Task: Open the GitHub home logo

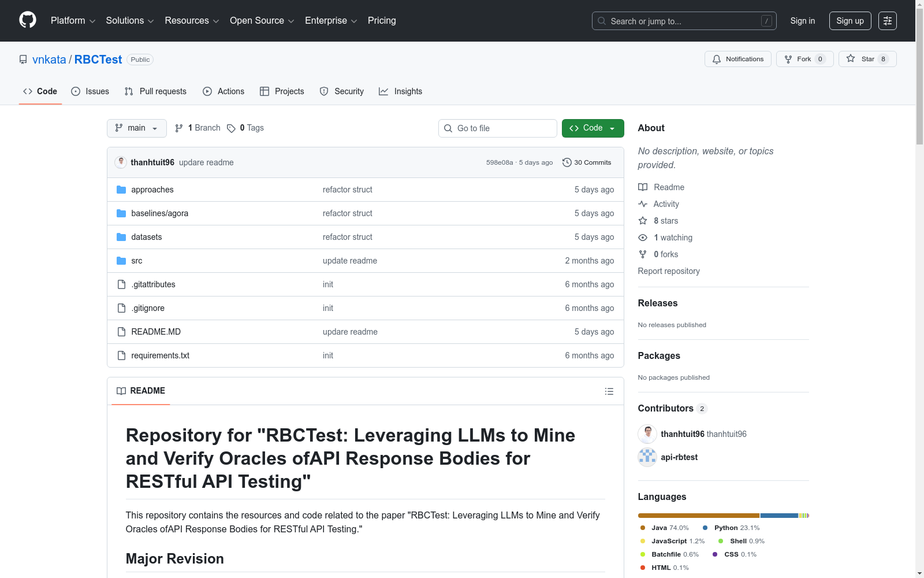Action: [x=28, y=20]
